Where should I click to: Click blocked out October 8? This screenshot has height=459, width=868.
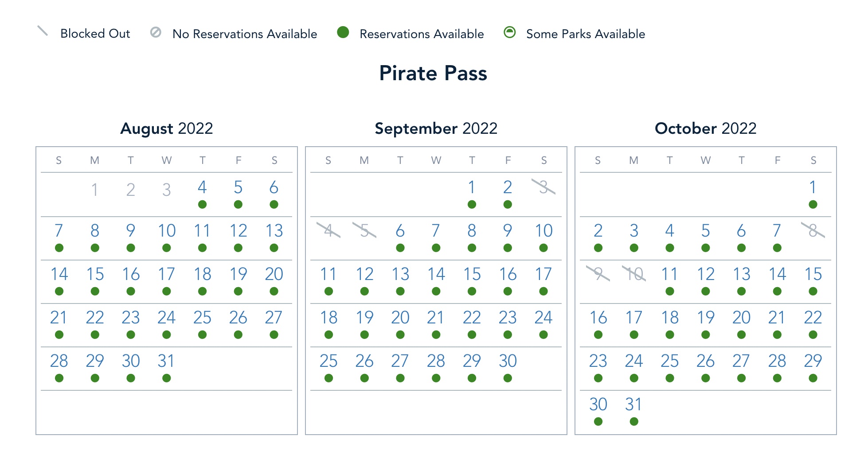(x=813, y=230)
